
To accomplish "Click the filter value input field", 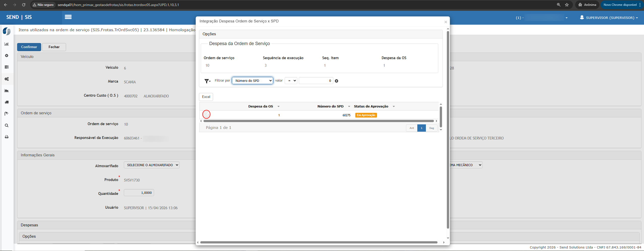I will (x=316, y=81).
